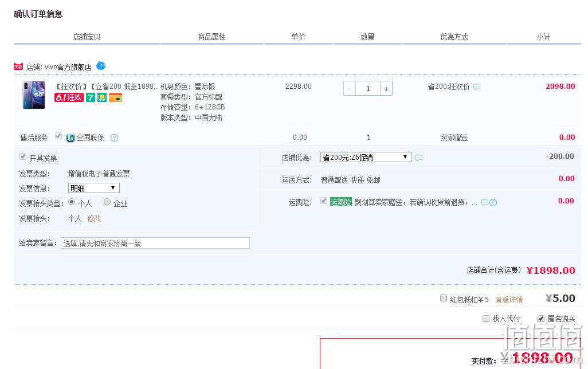
Task: Open the 发票信息 明细 dropdown
Action: point(94,188)
